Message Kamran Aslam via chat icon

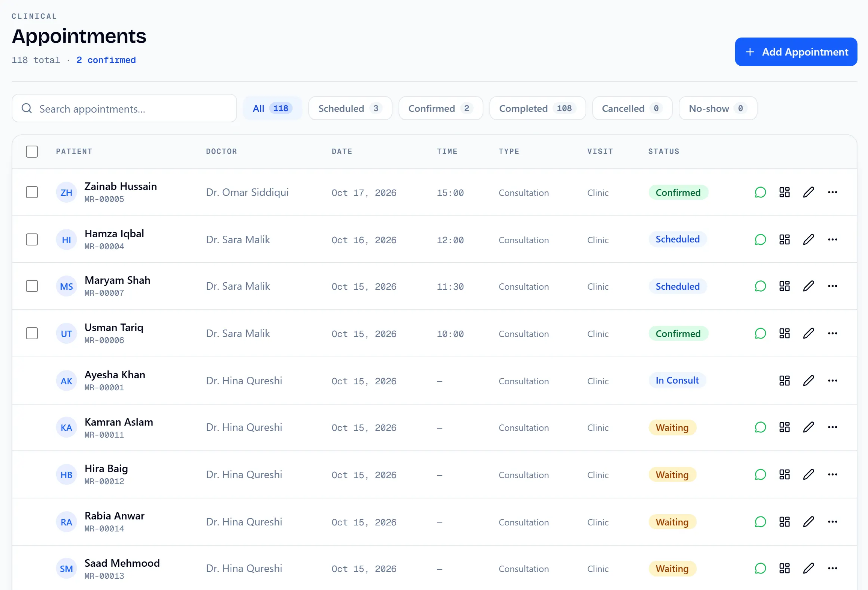760,427
